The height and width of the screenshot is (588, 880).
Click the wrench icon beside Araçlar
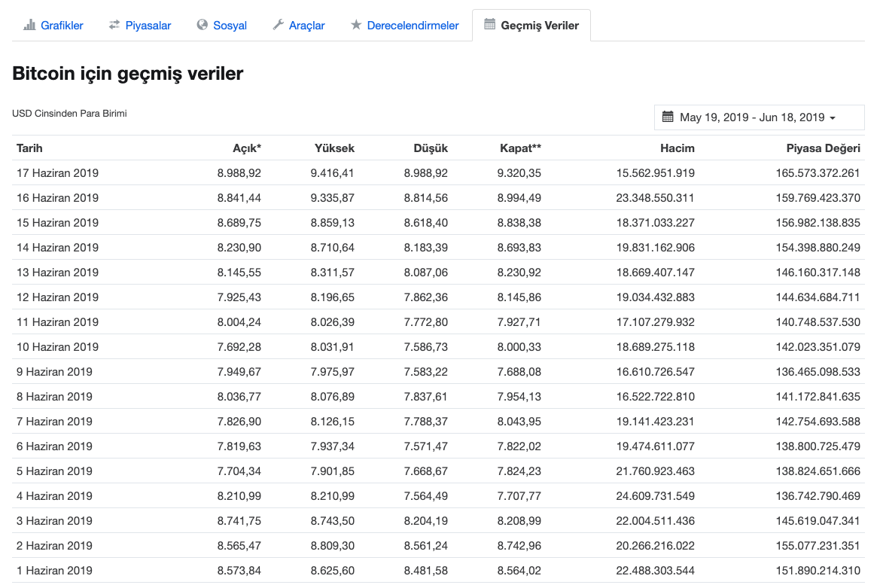(x=278, y=25)
